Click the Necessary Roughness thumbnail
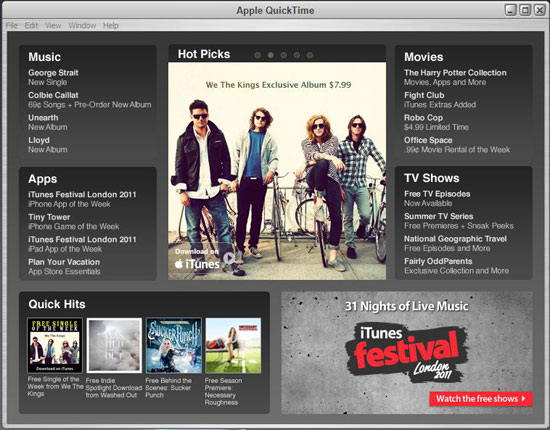 (233, 345)
